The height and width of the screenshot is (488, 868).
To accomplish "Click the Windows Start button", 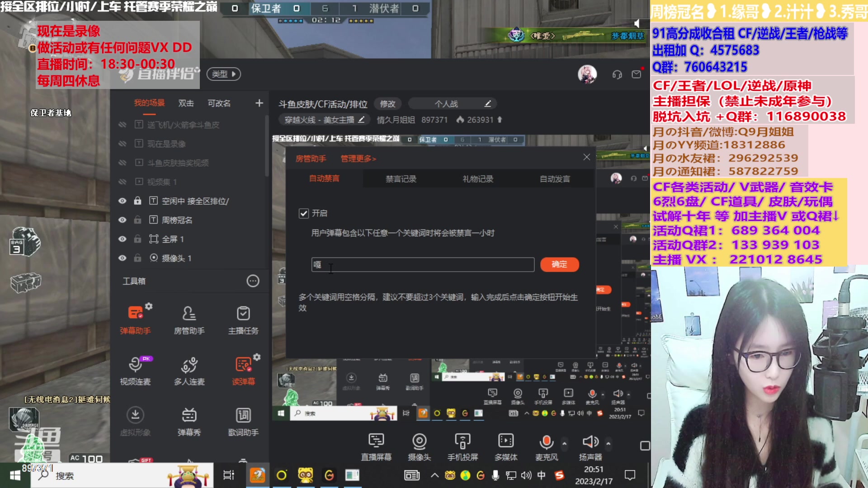I will pyautogui.click(x=15, y=475).
